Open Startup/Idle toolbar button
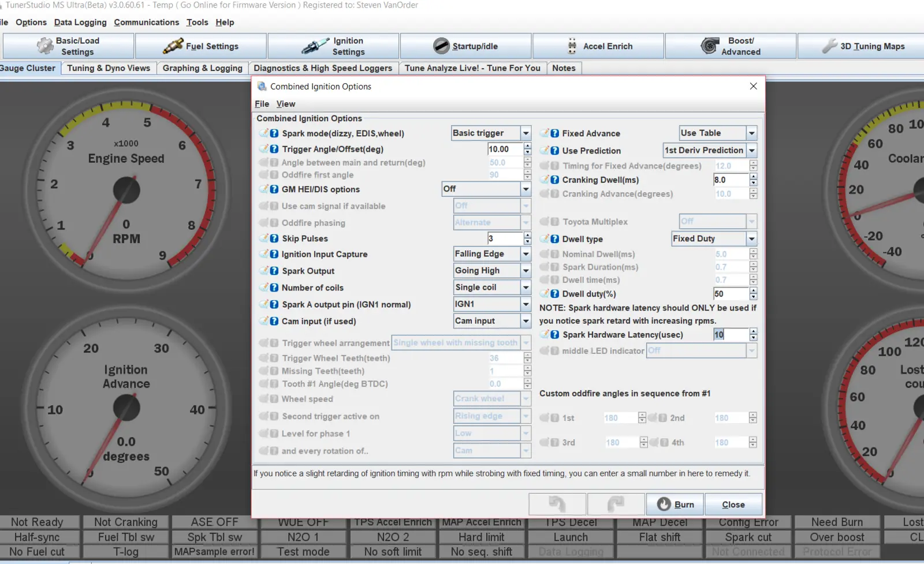 (465, 46)
